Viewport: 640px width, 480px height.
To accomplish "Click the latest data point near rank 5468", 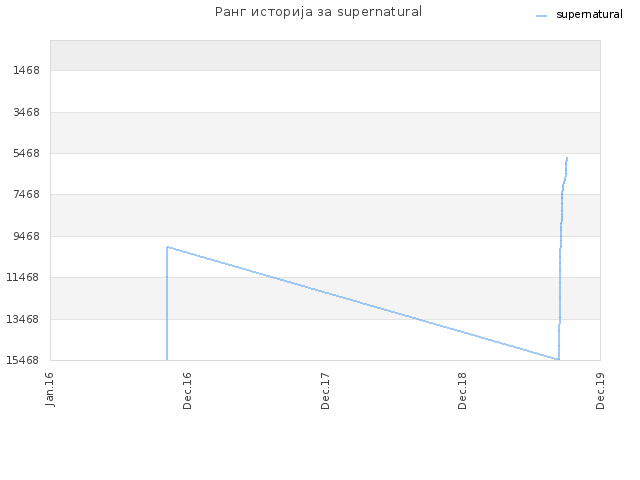I will [567, 158].
